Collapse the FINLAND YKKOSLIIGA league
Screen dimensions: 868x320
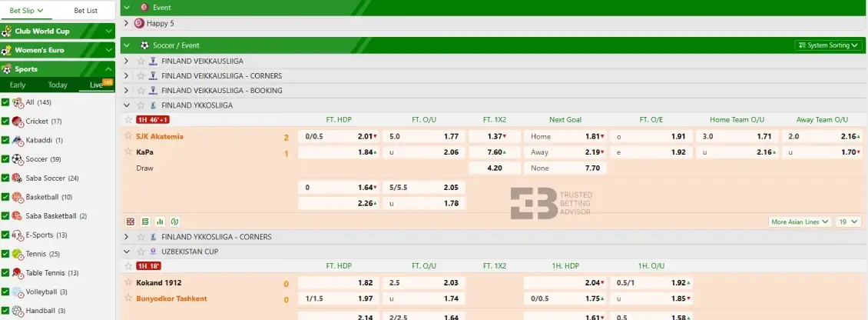tap(126, 105)
